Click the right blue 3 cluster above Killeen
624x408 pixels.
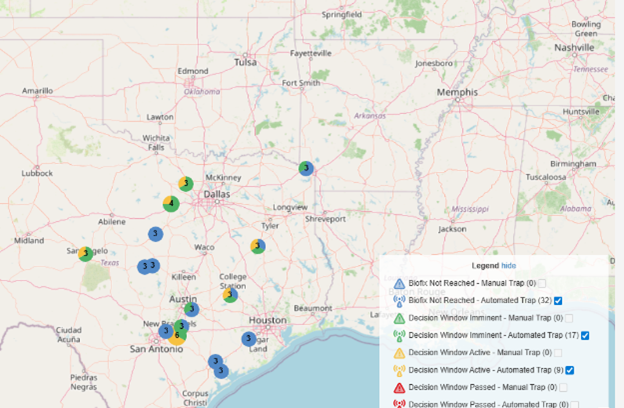pyautogui.click(x=153, y=265)
